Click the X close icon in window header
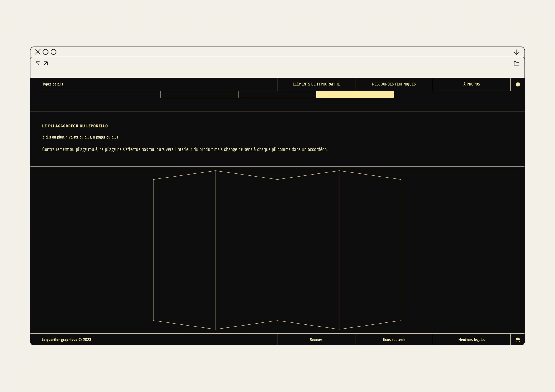Screen dimensions: 555x392 38,52
